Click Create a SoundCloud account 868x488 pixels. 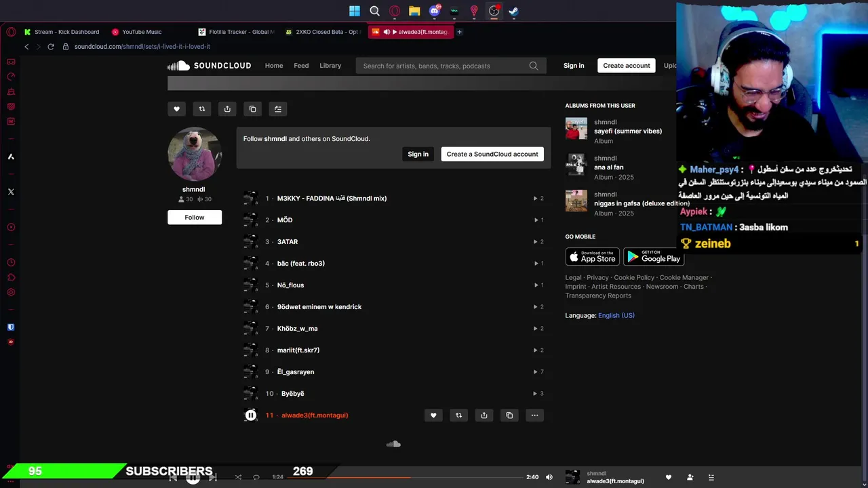(x=492, y=154)
